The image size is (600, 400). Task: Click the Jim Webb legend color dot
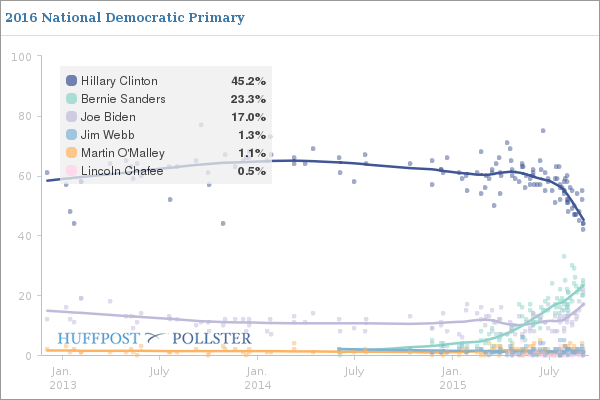(71, 135)
